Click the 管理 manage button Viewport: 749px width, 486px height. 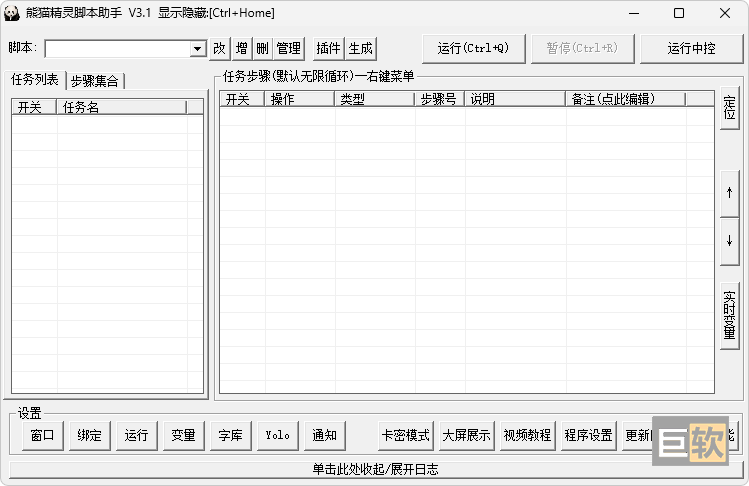click(289, 48)
